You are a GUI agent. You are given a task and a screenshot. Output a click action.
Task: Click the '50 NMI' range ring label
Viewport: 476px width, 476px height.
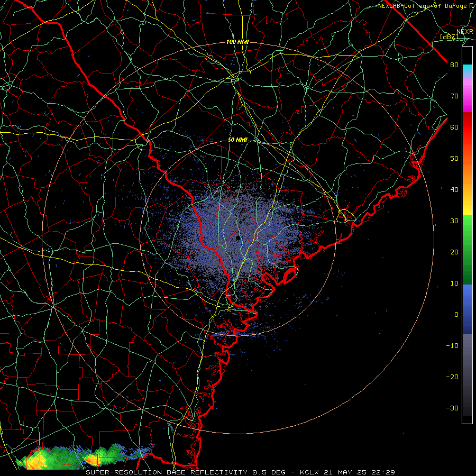click(x=237, y=140)
